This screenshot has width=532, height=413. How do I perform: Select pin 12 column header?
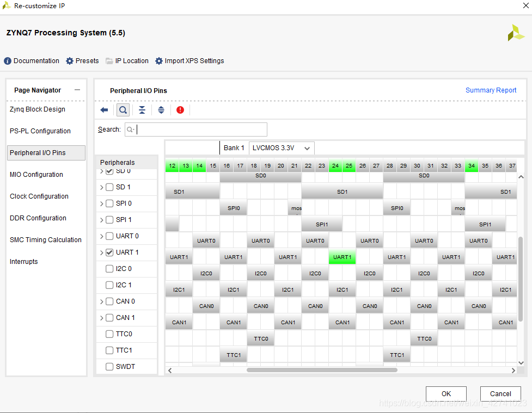point(172,166)
